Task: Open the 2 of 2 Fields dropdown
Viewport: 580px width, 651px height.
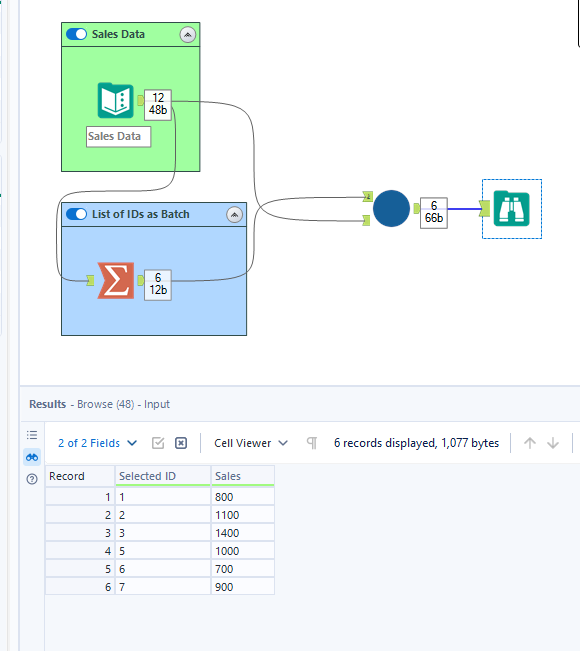Action: pos(98,443)
